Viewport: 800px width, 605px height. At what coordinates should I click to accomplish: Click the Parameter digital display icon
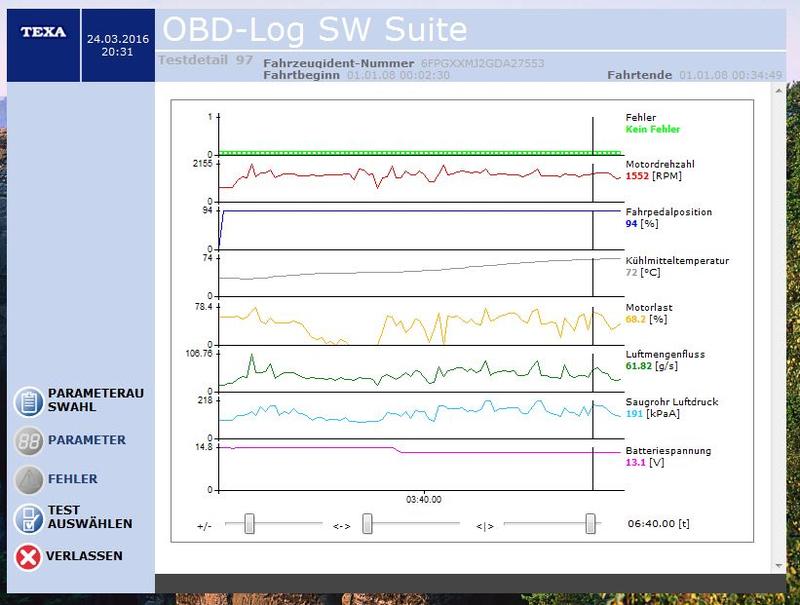[x=29, y=441]
